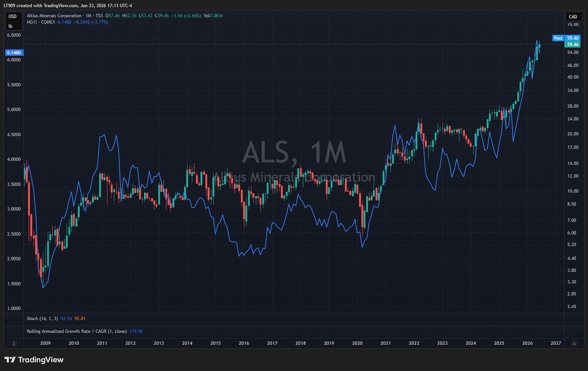
Task: Click the blue Post price tag
Action: coord(558,38)
